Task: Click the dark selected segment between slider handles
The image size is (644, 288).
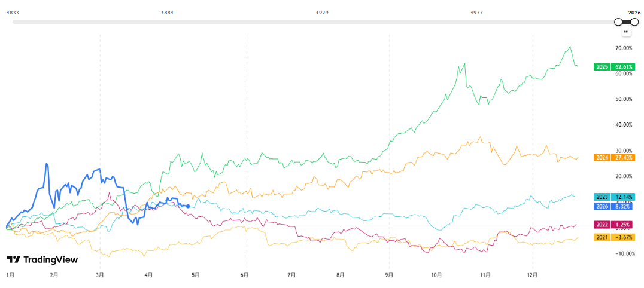Action: pos(626,22)
